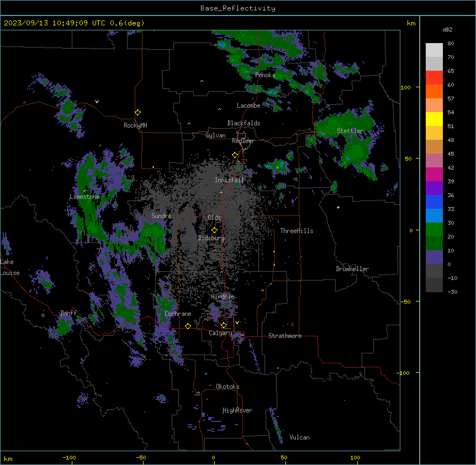Click the HighRiver label
The width and height of the screenshot is (476, 465).
[237, 410]
